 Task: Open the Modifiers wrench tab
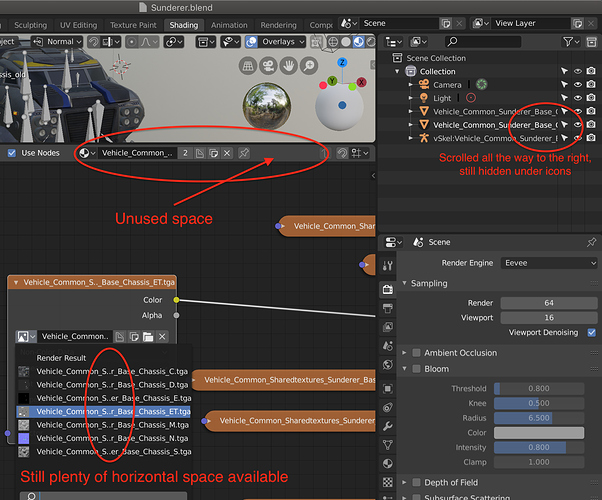[x=387, y=426]
